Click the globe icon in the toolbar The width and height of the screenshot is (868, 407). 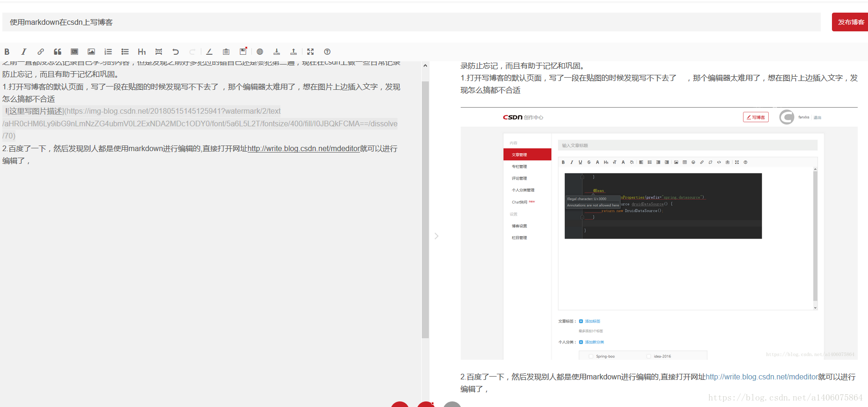260,52
